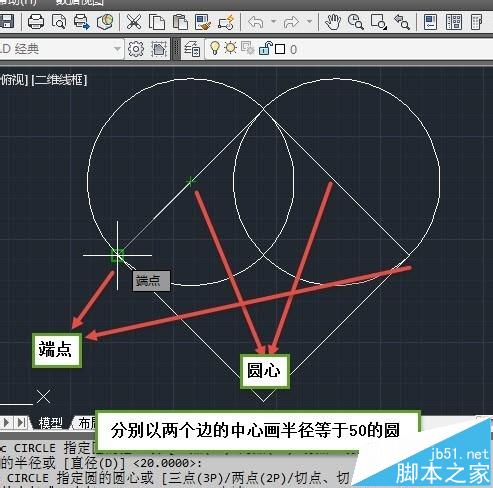Click the 3D Print cube icon

pos(105,22)
